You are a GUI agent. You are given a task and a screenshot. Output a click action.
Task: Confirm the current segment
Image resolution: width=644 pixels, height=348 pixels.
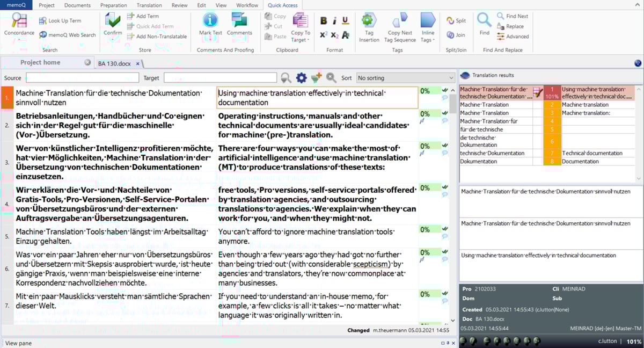113,25
